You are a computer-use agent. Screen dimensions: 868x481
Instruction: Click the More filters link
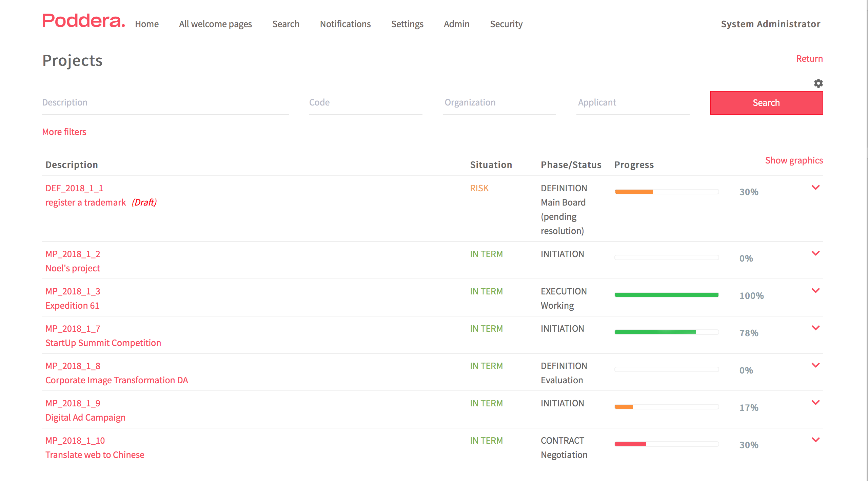pyautogui.click(x=64, y=132)
